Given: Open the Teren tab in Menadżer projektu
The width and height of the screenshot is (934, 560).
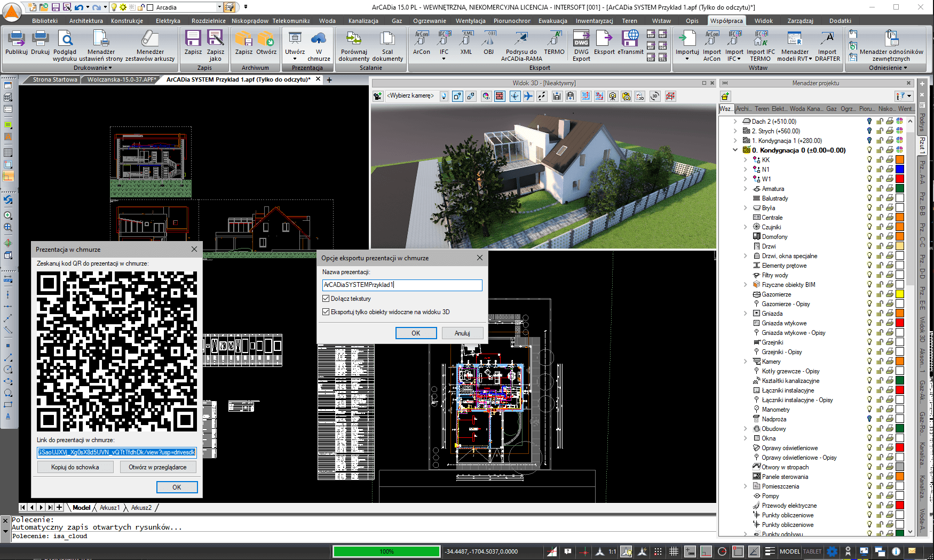Looking at the screenshot, I should [762, 109].
